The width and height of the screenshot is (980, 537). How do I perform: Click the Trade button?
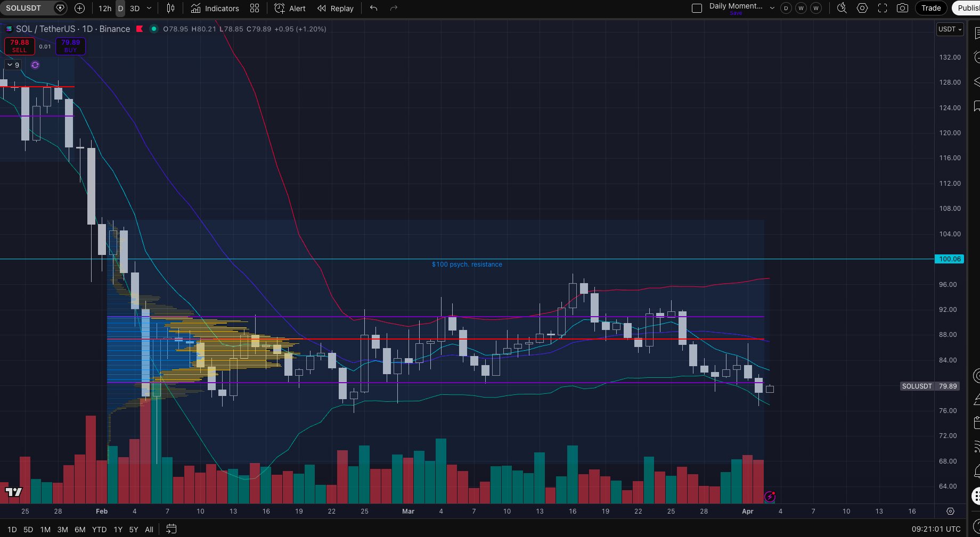coord(931,8)
